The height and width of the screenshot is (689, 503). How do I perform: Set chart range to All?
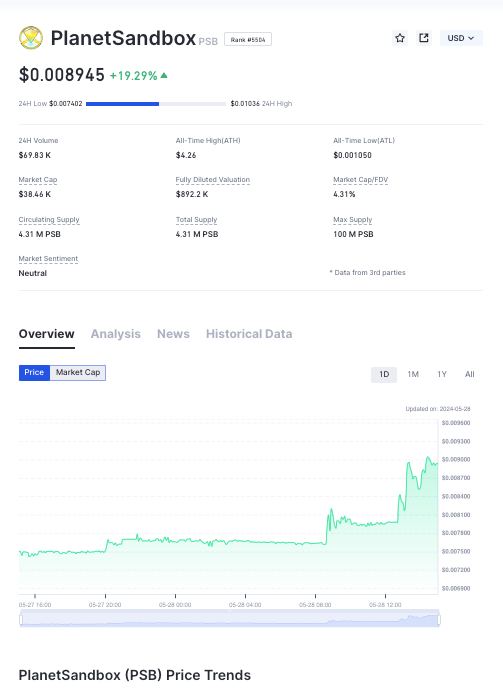point(470,374)
